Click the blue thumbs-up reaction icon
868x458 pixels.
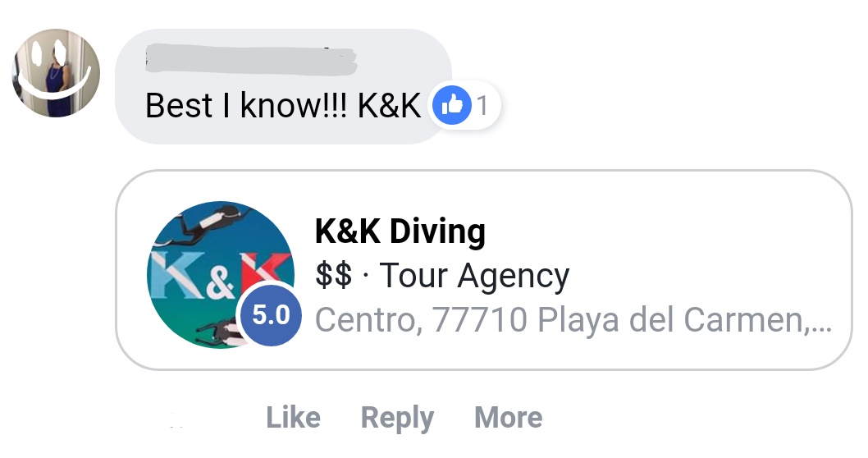pyautogui.click(x=452, y=105)
